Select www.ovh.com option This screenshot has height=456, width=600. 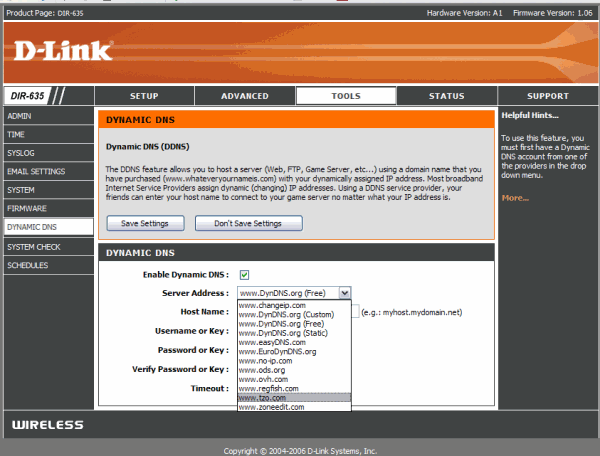tap(294, 379)
